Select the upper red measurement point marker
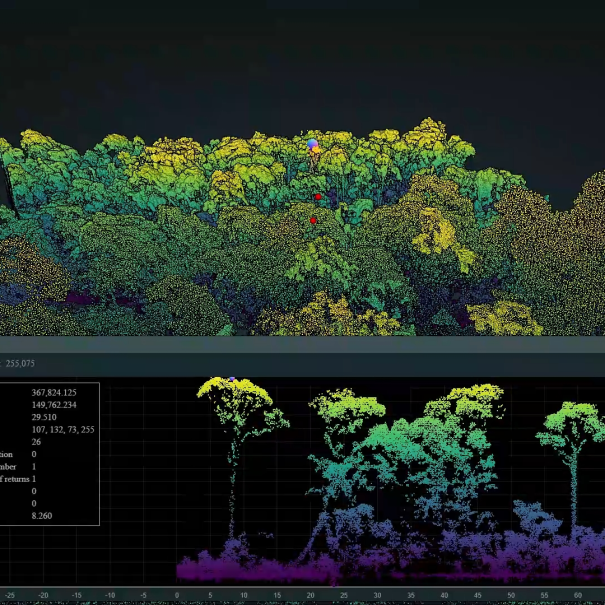This screenshot has width=605, height=605. click(x=318, y=197)
